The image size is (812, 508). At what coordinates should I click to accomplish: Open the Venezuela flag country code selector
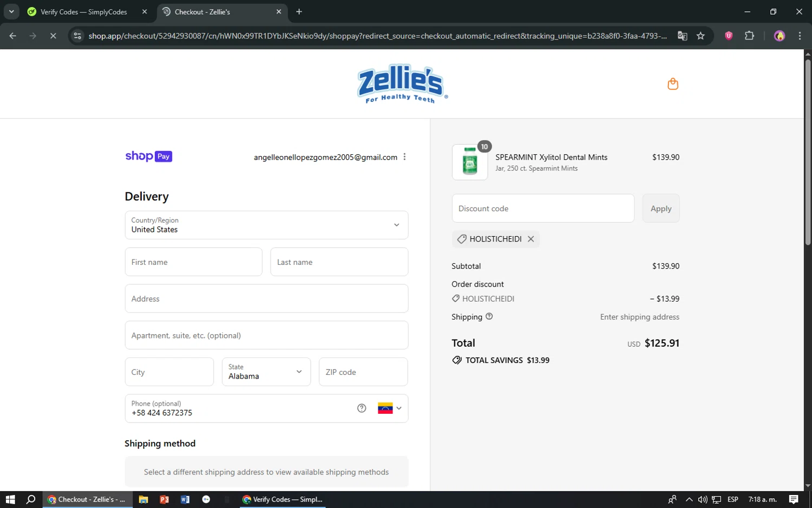[x=390, y=408]
